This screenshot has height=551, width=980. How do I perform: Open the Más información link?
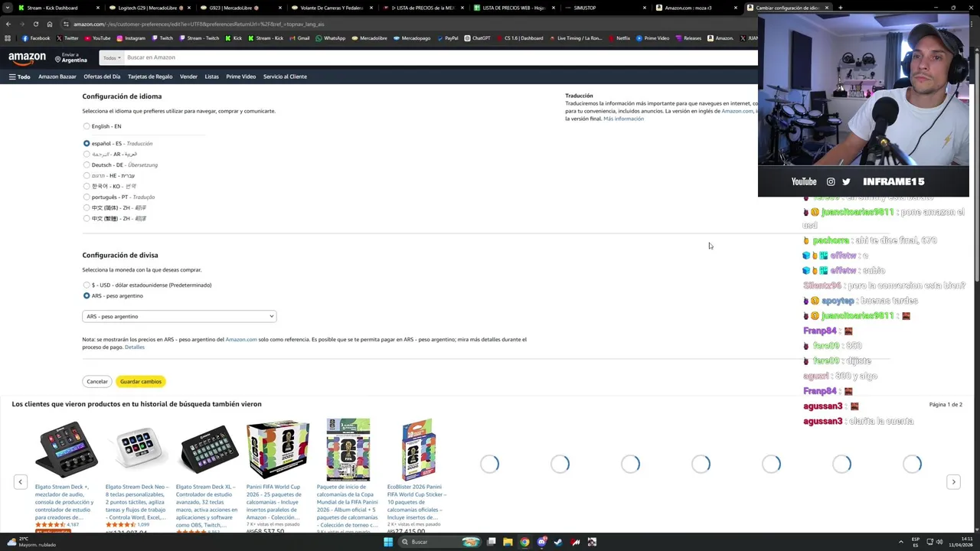point(623,119)
